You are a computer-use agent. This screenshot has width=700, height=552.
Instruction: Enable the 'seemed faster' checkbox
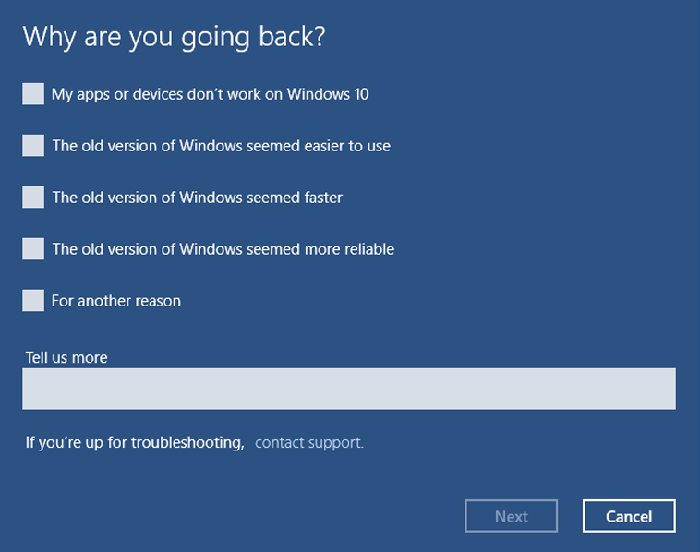[33, 197]
